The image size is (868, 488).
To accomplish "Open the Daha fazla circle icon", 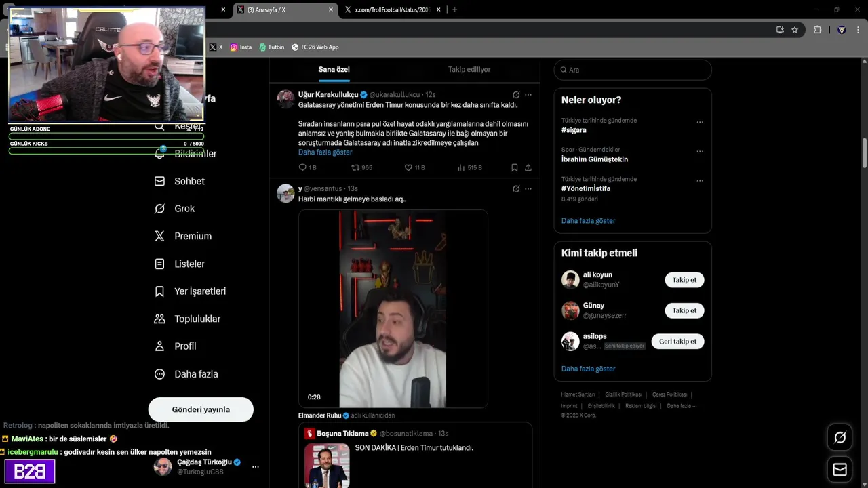I will [x=159, y=374].
